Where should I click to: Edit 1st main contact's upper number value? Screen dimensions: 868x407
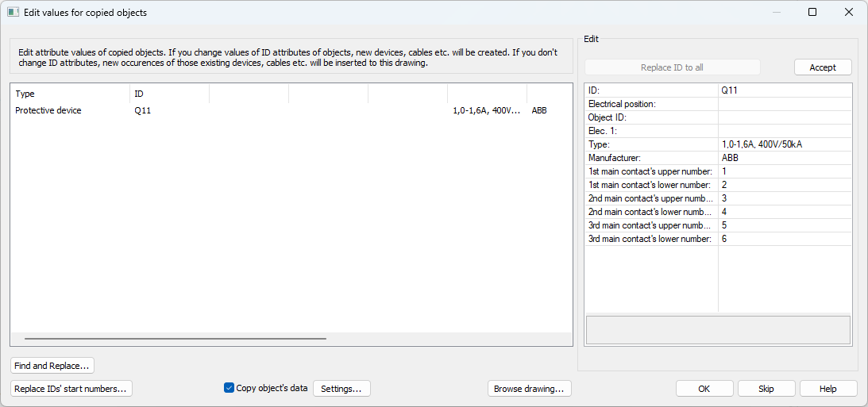coord(784,171)
